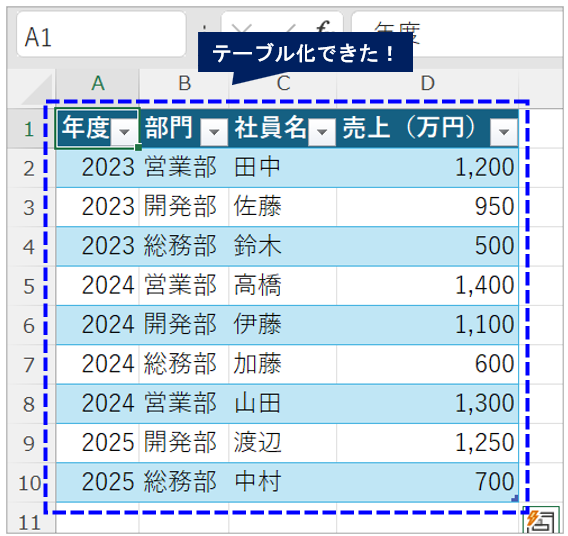Screen dimensions: 568x536
Task: Select the 中村 employee cell
Action: pos(283,482)
